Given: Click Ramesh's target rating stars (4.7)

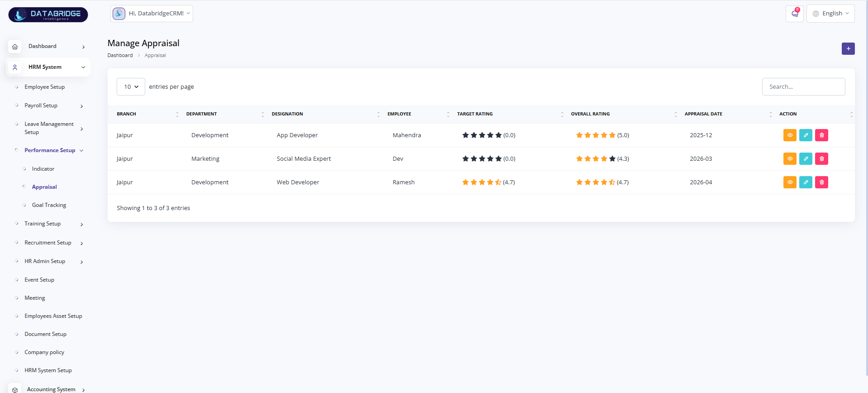Looking at the screenshot, I should coord(482,182).
